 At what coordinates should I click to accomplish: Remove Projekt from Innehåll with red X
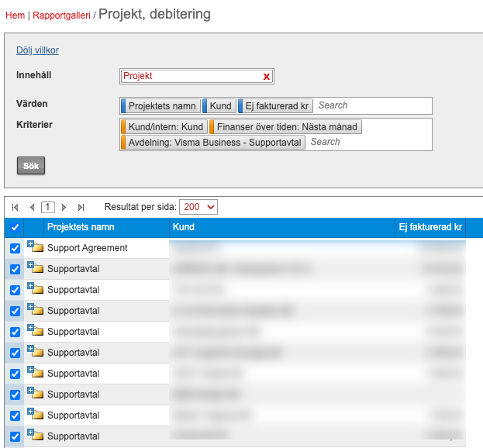(x=267, y=77)
